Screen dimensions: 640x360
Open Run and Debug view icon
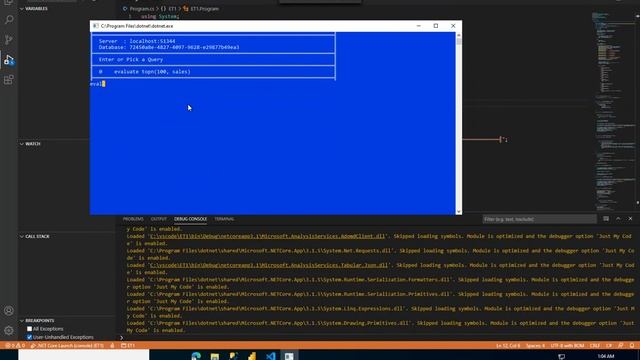point(9,60)
